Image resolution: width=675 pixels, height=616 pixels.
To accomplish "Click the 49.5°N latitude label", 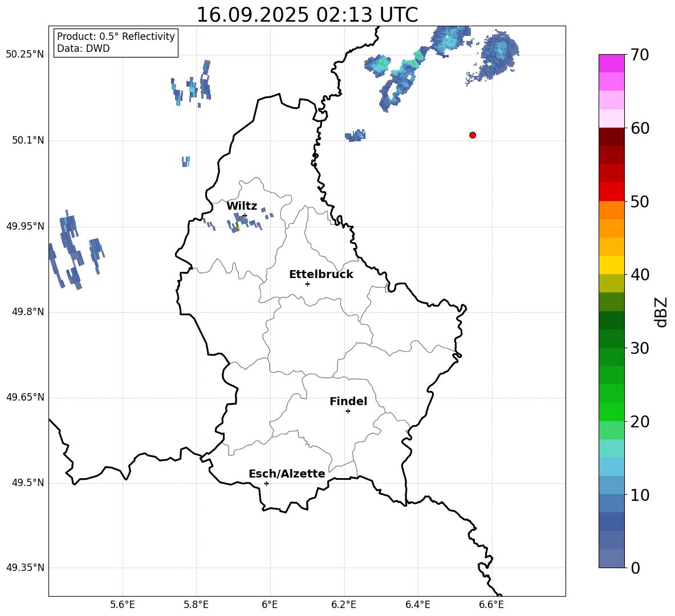I will pyautogui.click(x=27, y=483).
